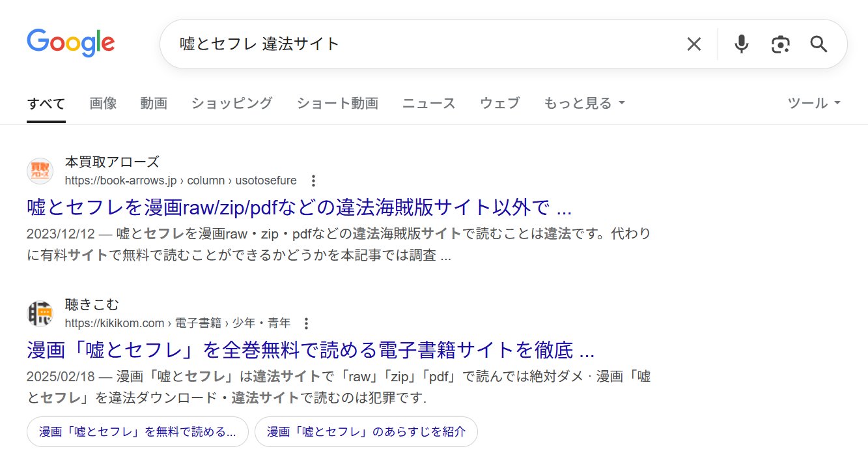Open the three-dot menu on the first result

(313, 181)
